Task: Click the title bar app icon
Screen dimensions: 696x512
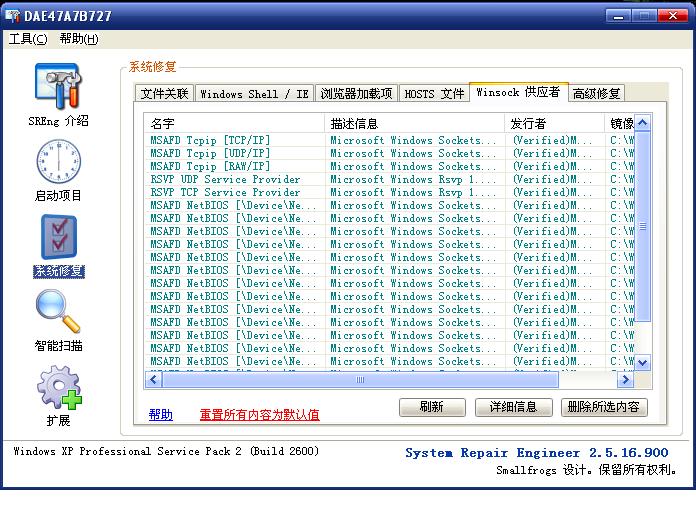Action: tap(12, 16)
